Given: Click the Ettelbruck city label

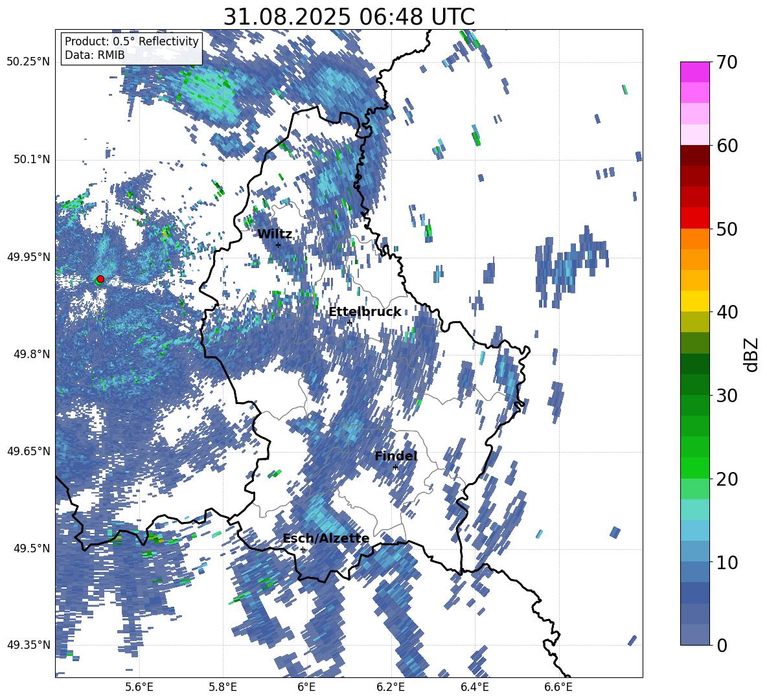Looking at the screenshot, I should coord(365,312).
